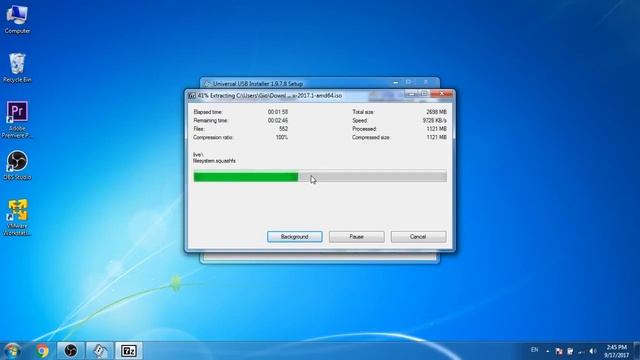640x360 pixels.
Task: Switch to Universal USB Installer taskbar button
Action: [100, 351]
